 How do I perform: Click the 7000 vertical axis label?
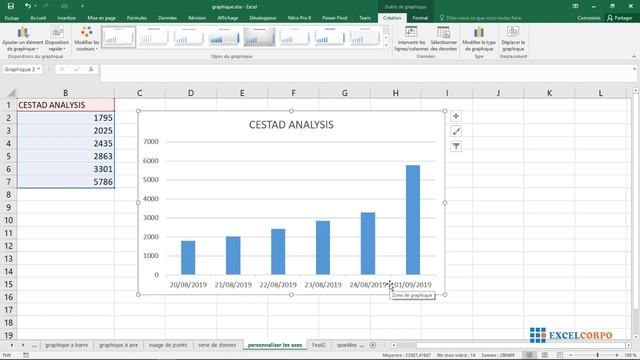(x=151, y=142)
